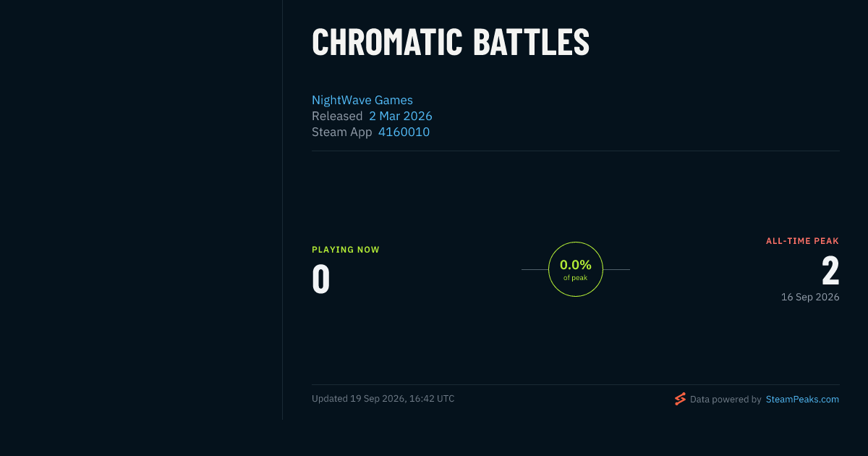Click the 'Steam App' label text
The height and width of the screenshot is (456, 868).
(x=342, y=132)
